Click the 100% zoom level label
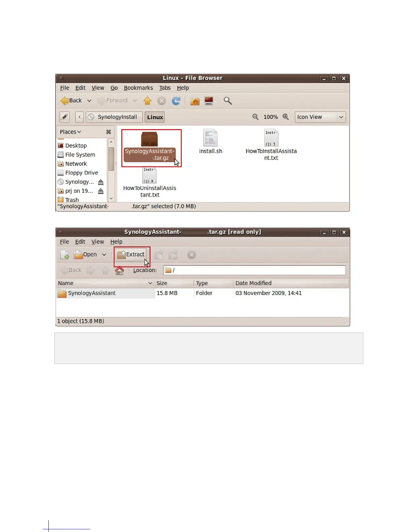Image resolution: width=411 pixels, height=532 pixels. point(271,117)
